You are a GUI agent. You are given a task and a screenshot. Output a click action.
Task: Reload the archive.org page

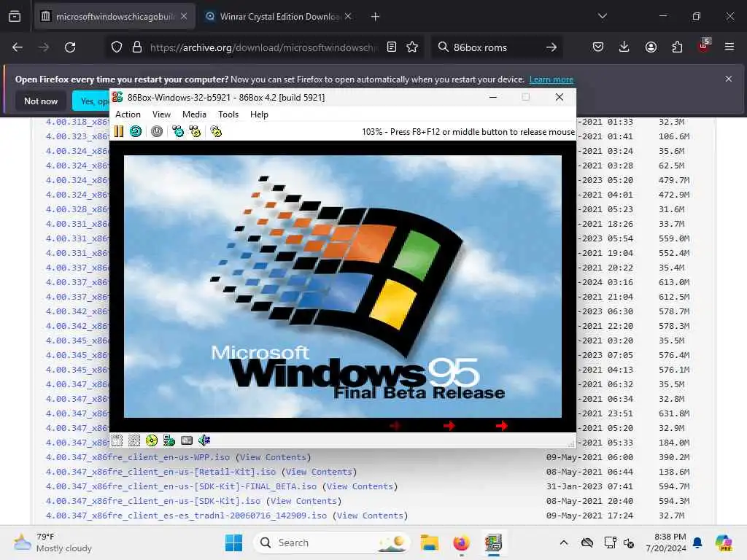point(70,47)
